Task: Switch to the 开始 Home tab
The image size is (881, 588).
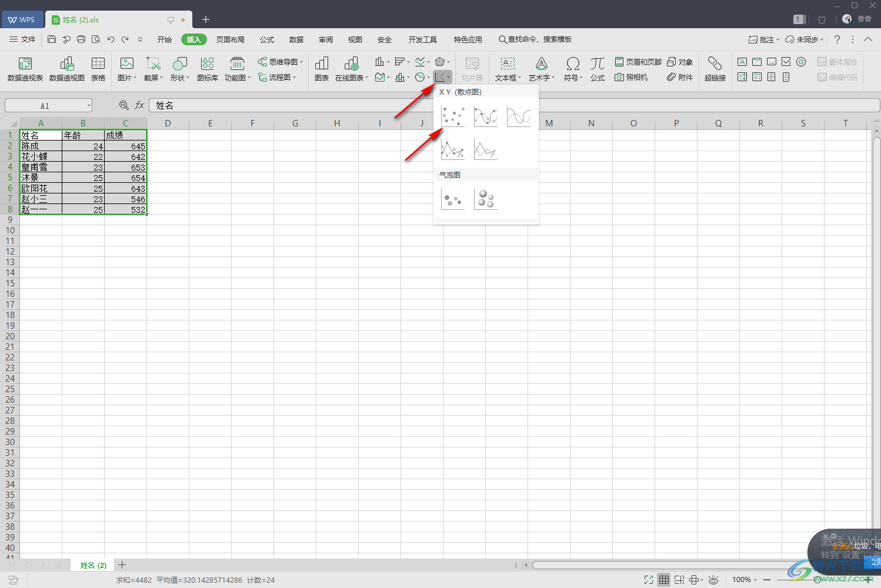Action: tap(165, 39)
